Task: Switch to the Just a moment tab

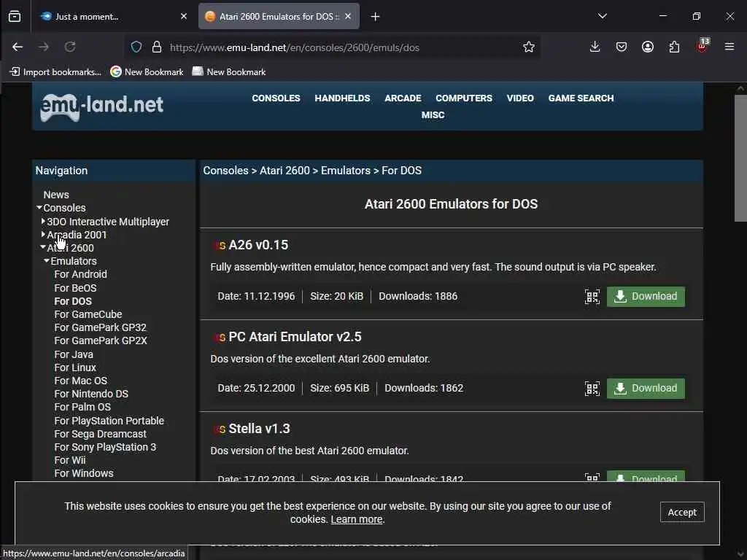Action: point(112,16)
